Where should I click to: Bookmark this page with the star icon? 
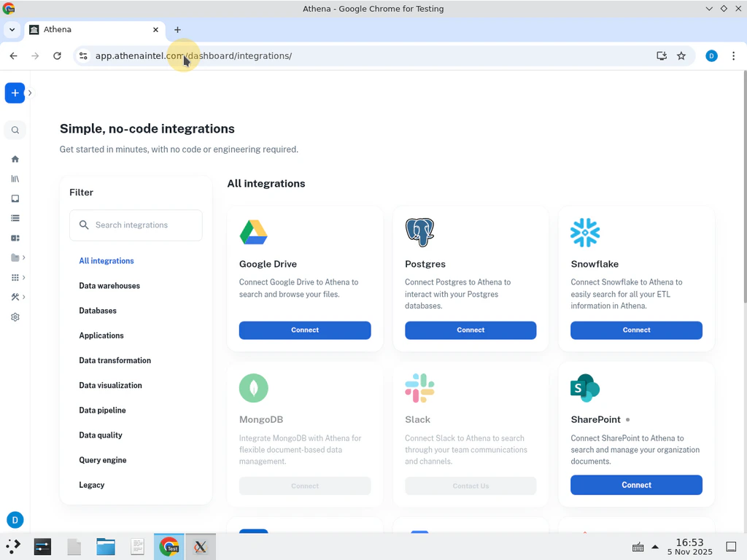pos(681,55)
